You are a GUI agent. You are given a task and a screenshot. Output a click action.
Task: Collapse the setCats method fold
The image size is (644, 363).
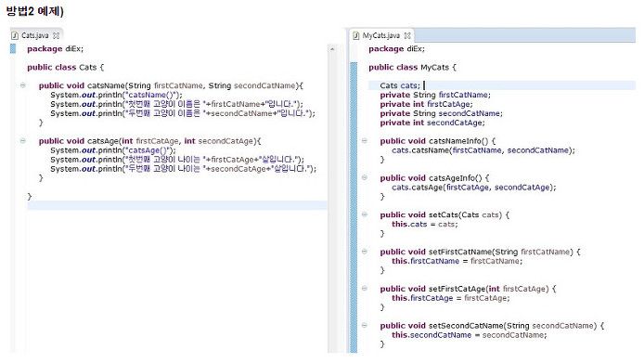point(365,214)
